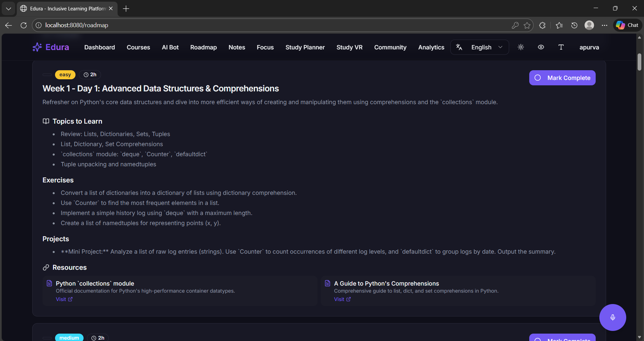The height and width of the screenshot is (341, 644).
Task: Go back with the browser arrow
Action: [x=9, y=25]
